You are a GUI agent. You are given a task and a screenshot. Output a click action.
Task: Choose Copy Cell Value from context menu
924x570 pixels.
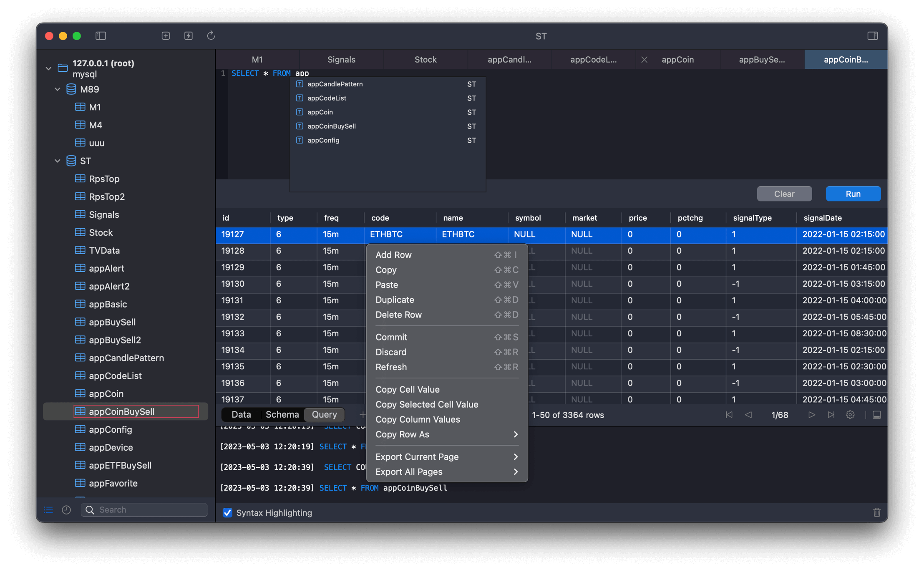point(447,389)
